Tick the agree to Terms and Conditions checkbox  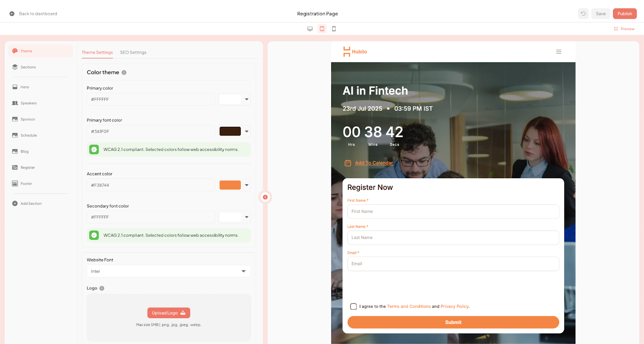point(353,307)
